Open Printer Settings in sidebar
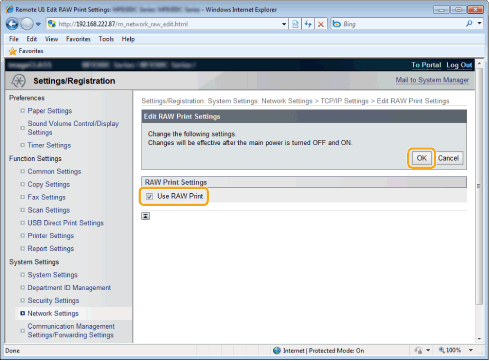This screenshot has height=361, width=489. click(x=51, y=236)
